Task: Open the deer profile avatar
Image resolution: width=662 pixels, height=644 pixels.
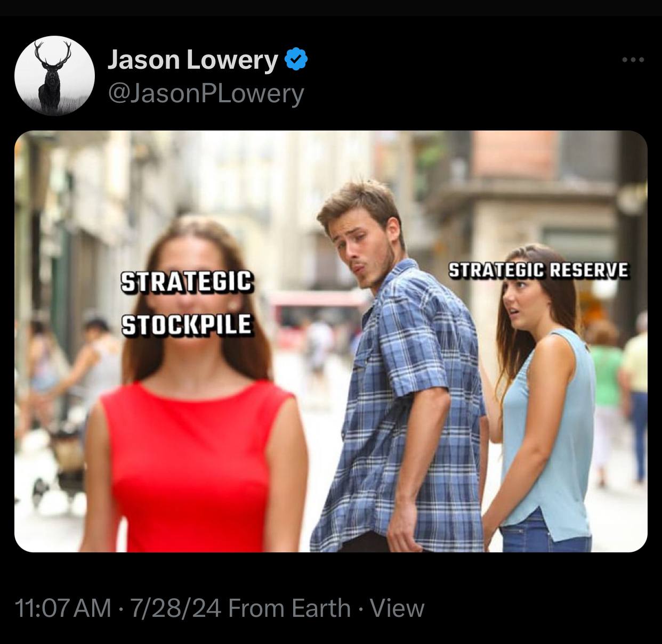Action: [55, 76]
